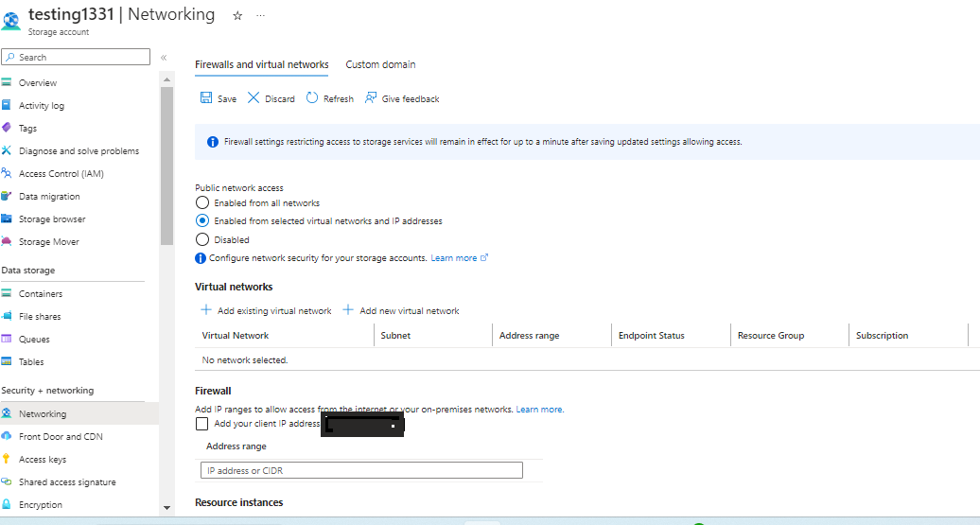Open Containers menu item
This screenshot has width=980, height=525.
[x=41, y=294]
